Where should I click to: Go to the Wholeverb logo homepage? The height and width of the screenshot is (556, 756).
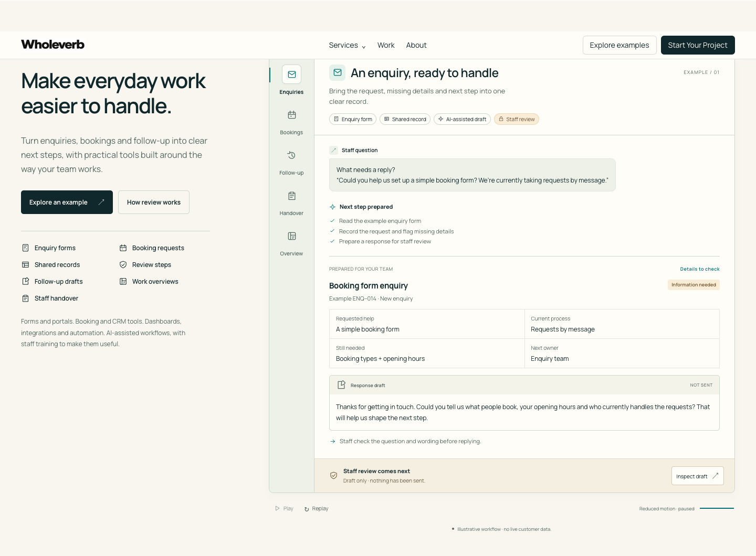[x=52, y=45]
